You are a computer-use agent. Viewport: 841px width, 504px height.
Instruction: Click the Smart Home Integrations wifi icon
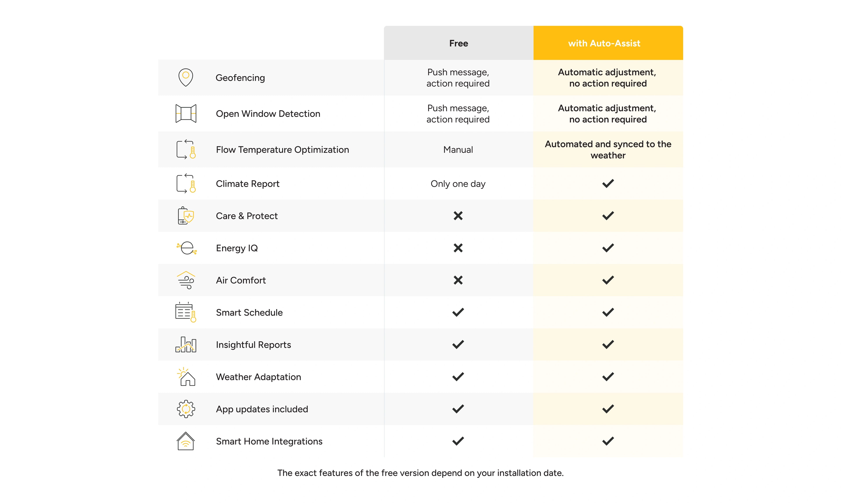186,441
